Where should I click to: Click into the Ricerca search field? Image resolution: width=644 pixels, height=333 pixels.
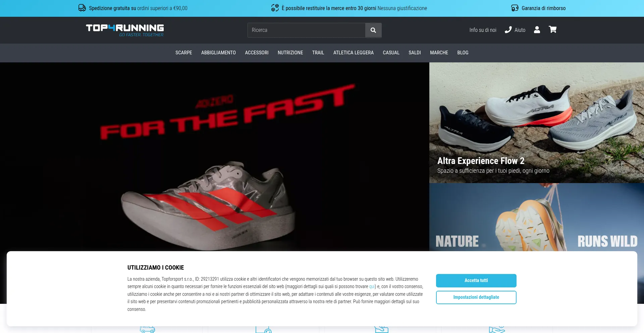(x=306, y=30)
